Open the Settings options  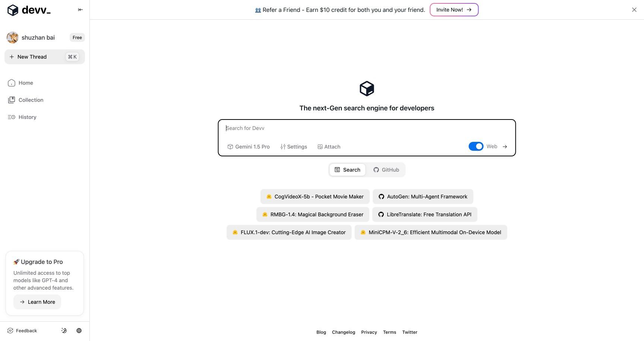[x=293, y=147]
